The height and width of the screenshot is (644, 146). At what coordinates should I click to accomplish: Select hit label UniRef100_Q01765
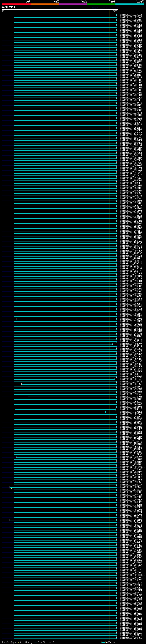pyautogui.click(x=131, y=565)
